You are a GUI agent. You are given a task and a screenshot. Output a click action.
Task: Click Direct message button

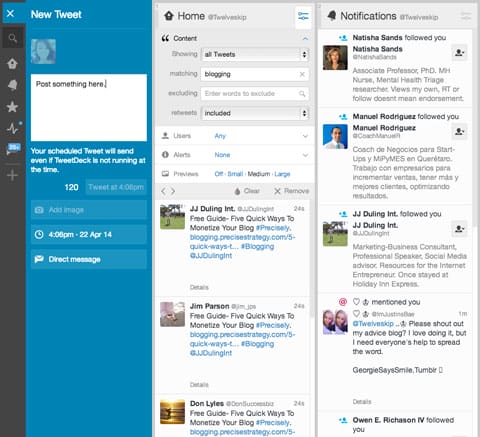click(89, 259)
